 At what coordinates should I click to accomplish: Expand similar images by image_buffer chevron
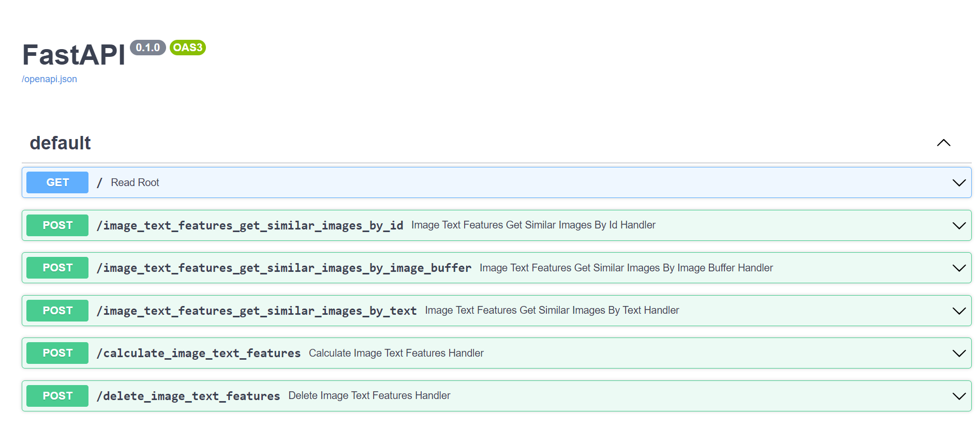pos(959,268)
